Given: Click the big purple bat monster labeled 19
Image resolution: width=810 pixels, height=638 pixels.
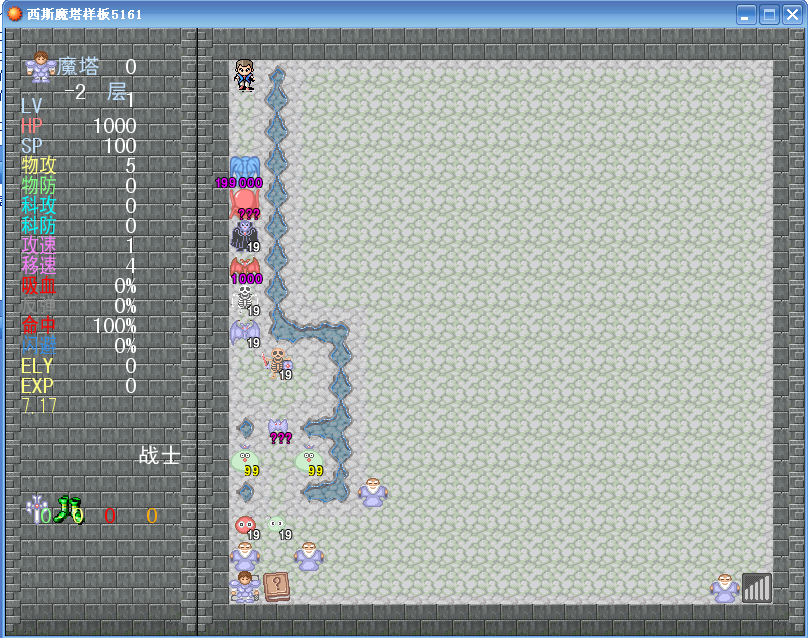Looking at the screenshot, I should [x=245, y=333].
